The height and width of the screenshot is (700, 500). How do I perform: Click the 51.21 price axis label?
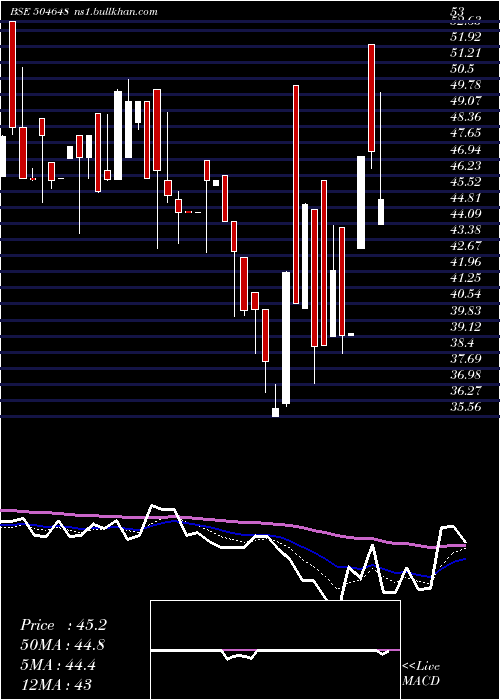[466, 53]
